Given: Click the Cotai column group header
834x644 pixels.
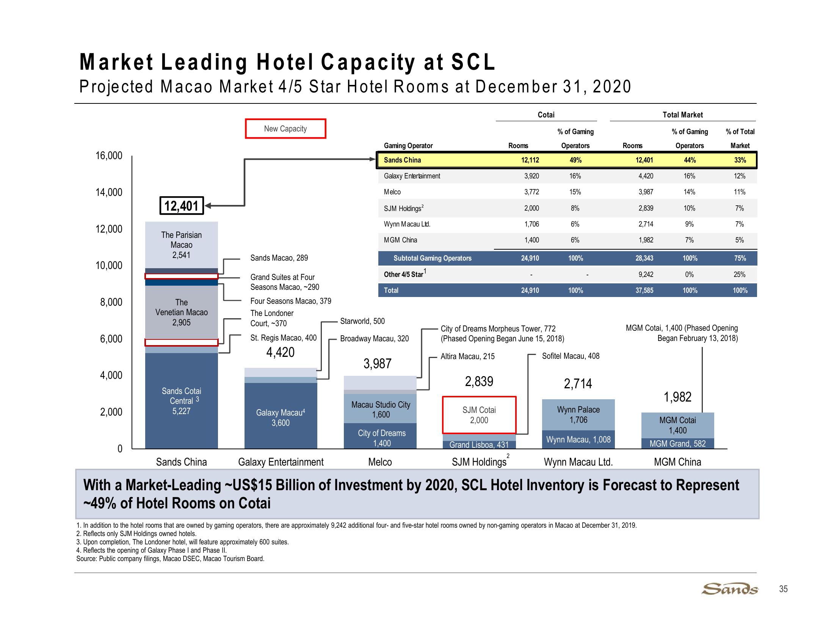Looking at the screenshot, I should click(x=546, y=115).
